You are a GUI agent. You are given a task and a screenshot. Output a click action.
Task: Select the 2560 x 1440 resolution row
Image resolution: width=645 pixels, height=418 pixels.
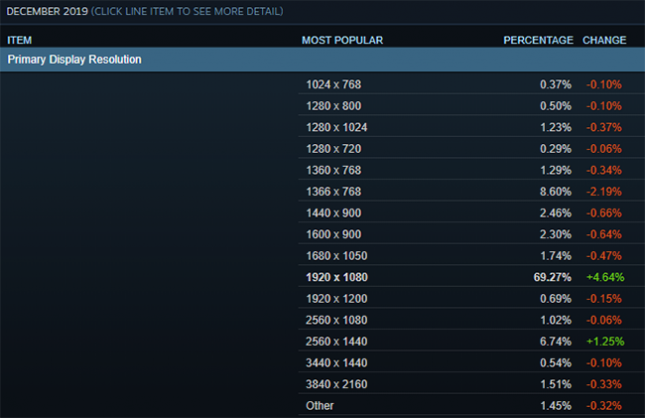click(471, 341)
